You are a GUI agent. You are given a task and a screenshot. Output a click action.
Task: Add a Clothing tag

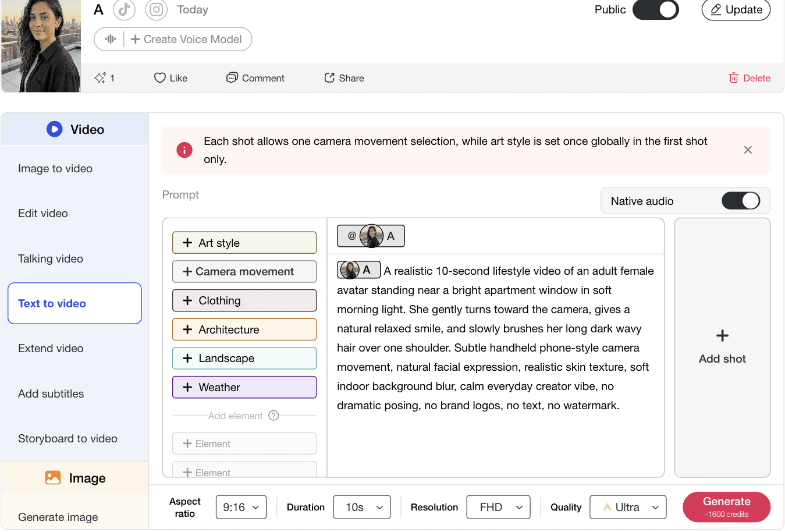[244, 300]
